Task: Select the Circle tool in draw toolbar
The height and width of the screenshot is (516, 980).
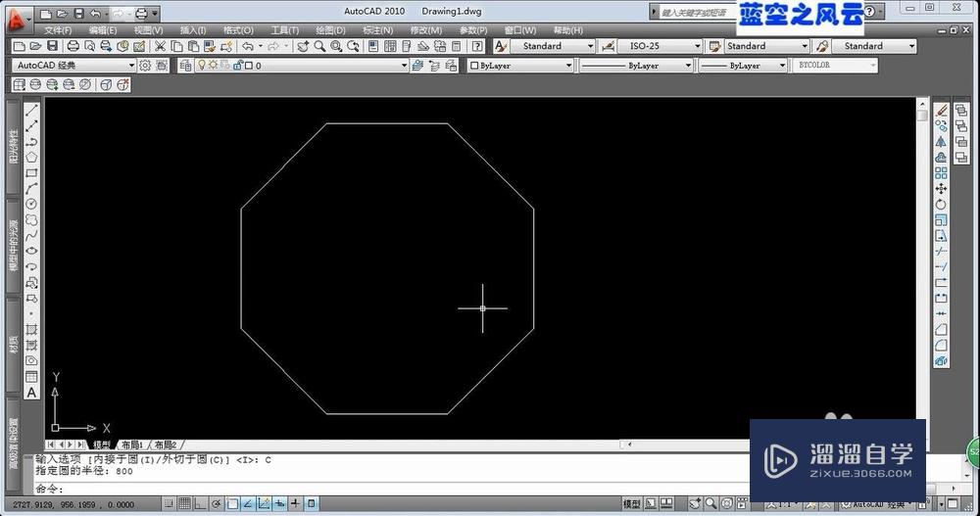Action: (x=31, y=205)
